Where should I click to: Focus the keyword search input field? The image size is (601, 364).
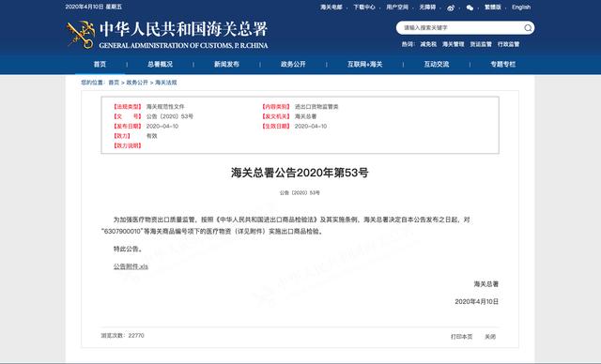click(x=461, y=27)
